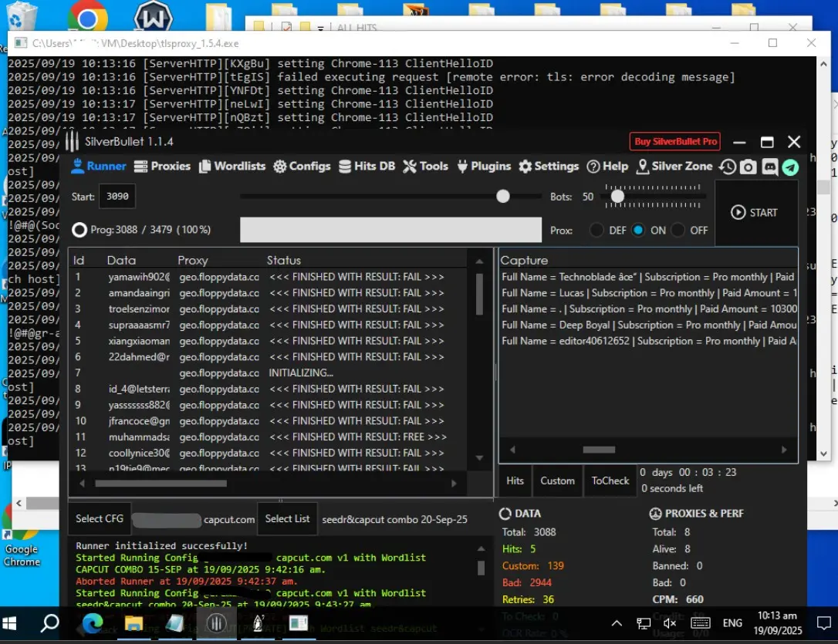The image size is (838, 644).
Task: Select the muhammads row with FREE result
Action: tap(269, 437)
